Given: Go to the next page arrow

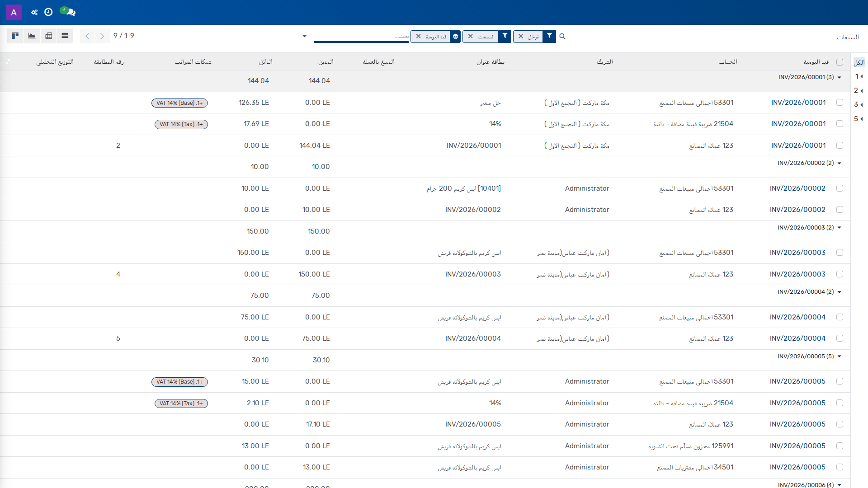Looking at the screenshot, I should point(102,36).
